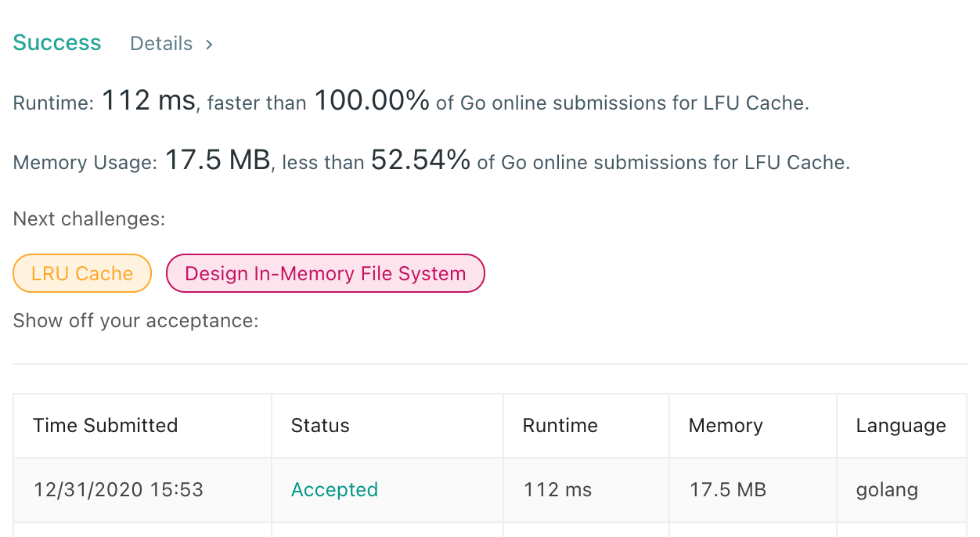Screen dimensions: 980x537
Task: Click the green Success heading
Action: click(57, 43)
